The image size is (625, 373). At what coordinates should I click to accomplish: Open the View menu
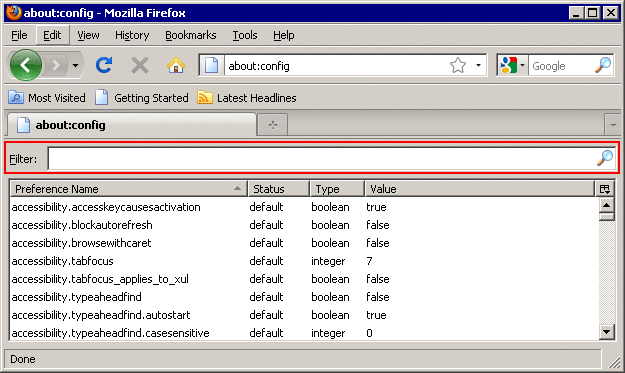tap(88, 35)
